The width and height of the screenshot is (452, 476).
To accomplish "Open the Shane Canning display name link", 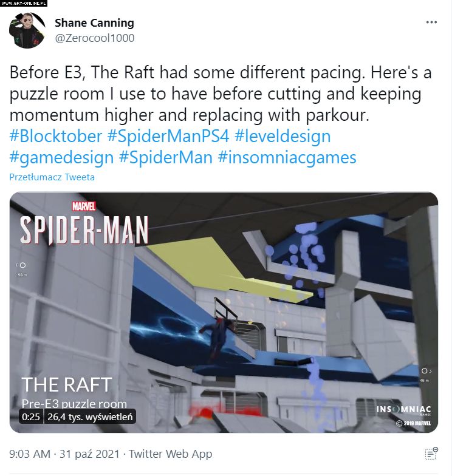I will click(x=95, y=23).
